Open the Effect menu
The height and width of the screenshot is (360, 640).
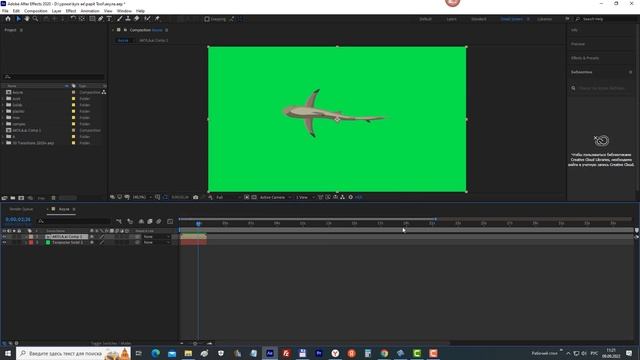[71, 11]
